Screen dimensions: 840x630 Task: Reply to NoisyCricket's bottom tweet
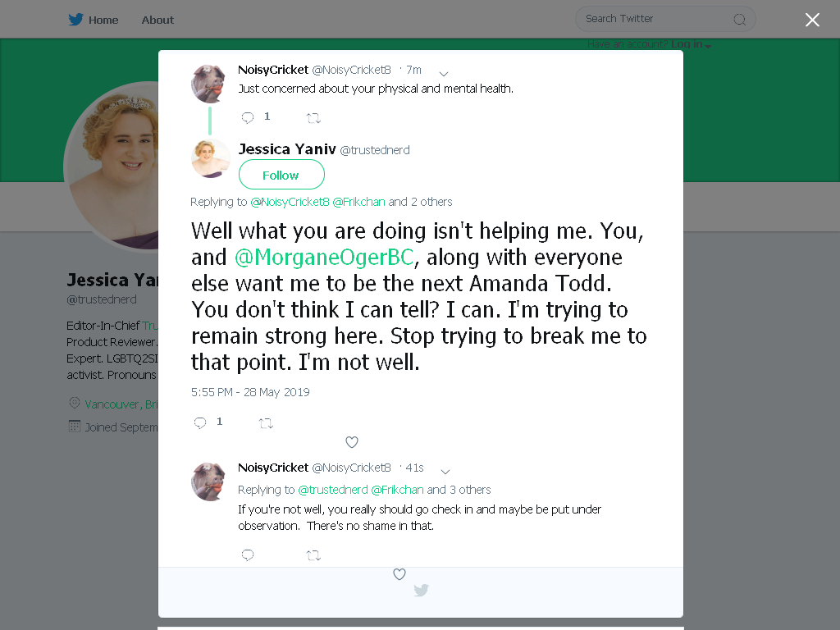(x=248, y=555)
